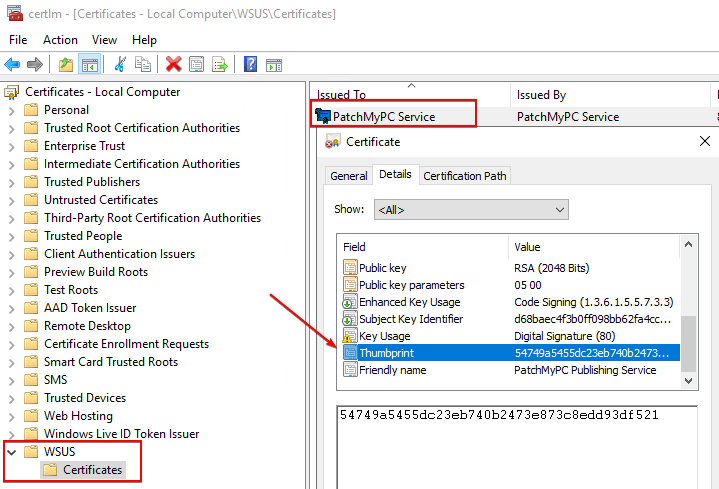Click the Copy toolbar icon

tap(143, 65)
